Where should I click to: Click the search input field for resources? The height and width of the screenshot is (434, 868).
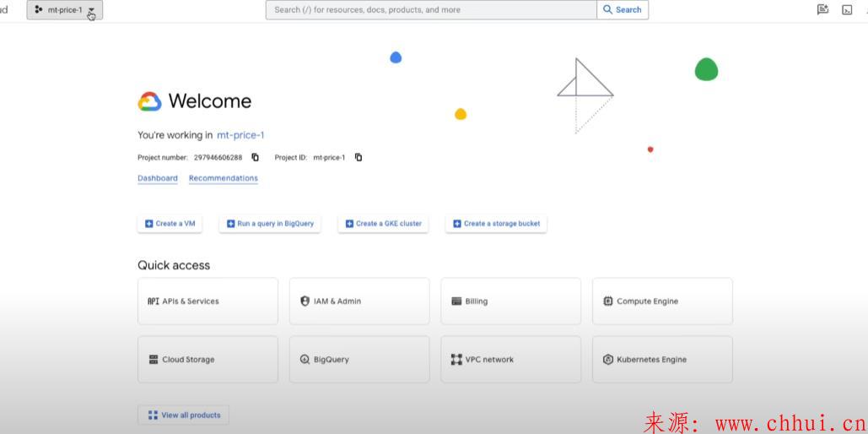pyautogui.click(x=431, y=10)
